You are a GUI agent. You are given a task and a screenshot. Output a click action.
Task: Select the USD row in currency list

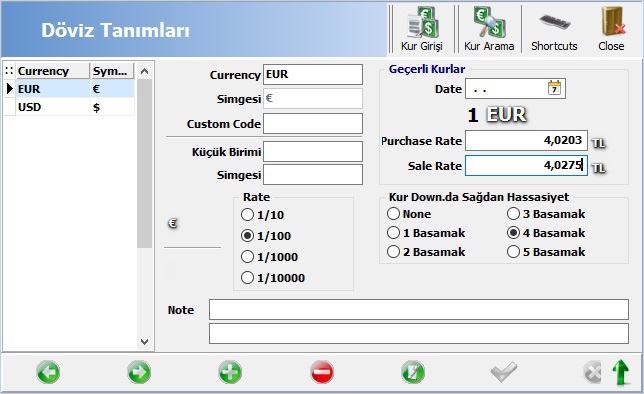point(69,107)
